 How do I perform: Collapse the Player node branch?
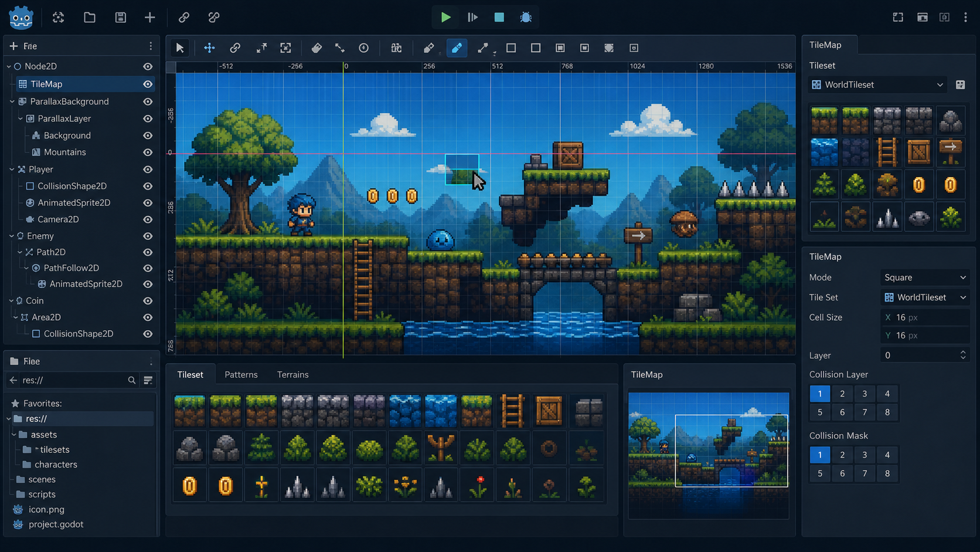12,169
